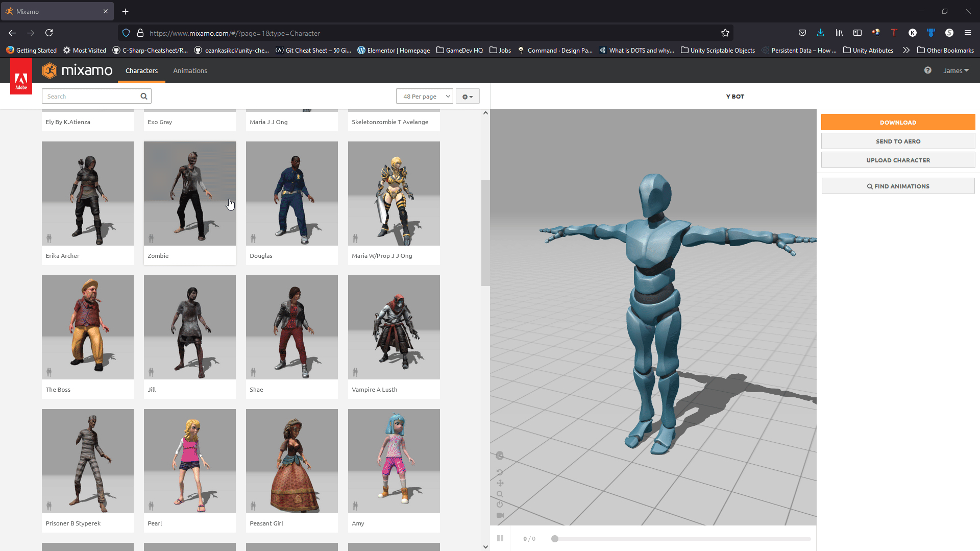Click the magnifier icon in search box
Image resolution: width=980 pixels, height=551 pixels.
[x=144, y=96]
